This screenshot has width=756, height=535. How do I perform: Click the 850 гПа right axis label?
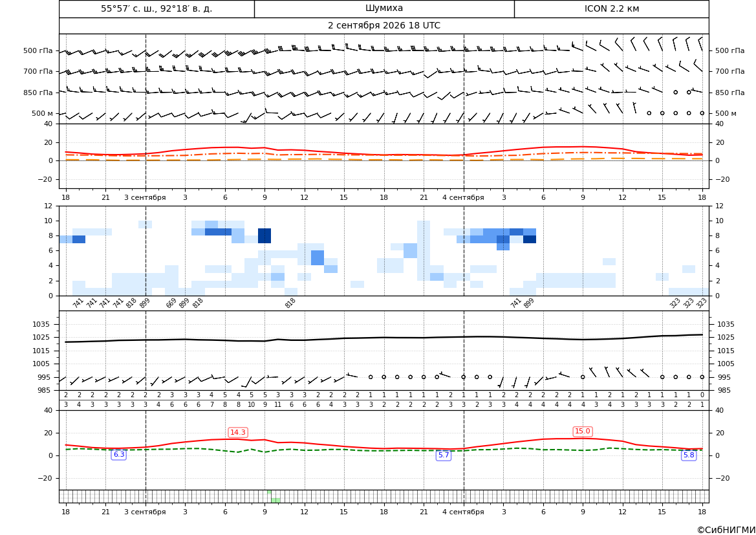coord(729,93)
